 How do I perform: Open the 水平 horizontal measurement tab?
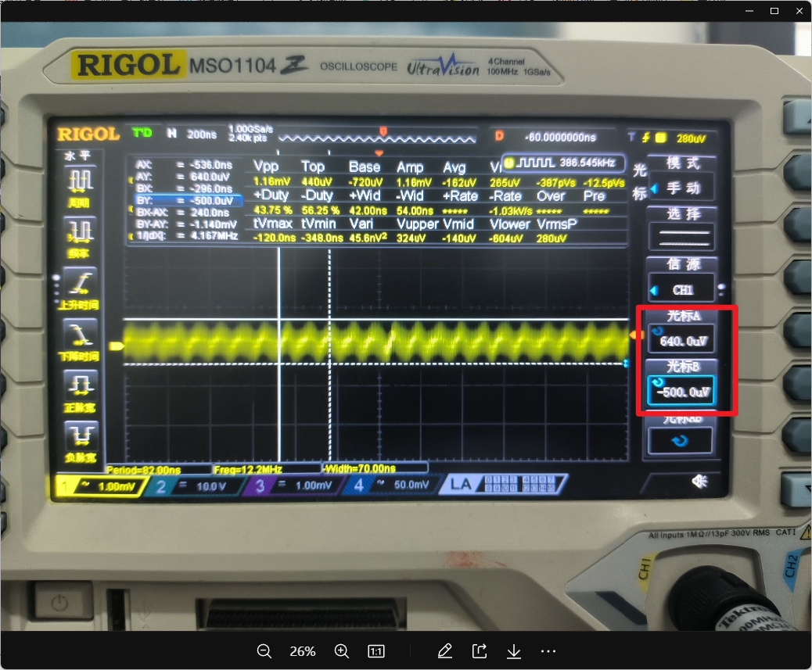click(x=77, y=156)
